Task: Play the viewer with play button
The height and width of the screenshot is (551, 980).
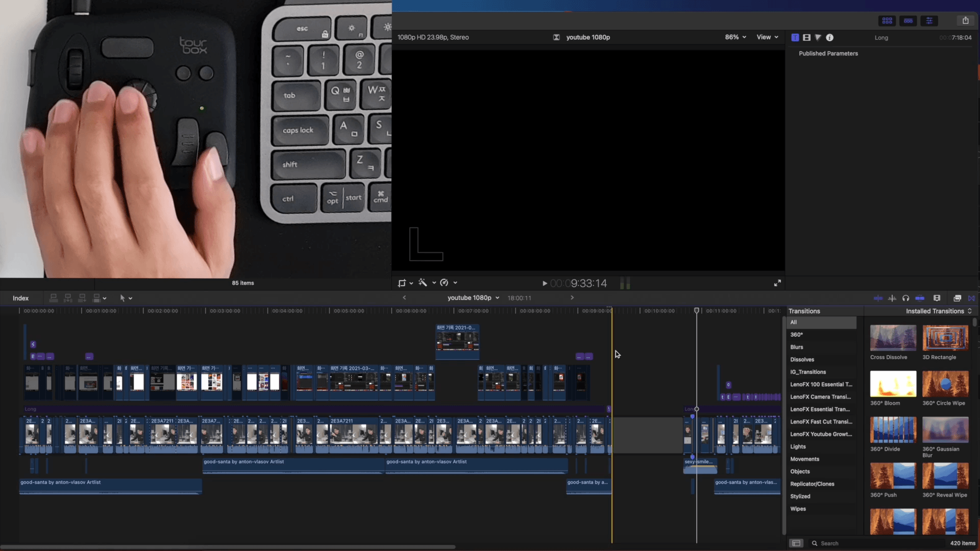Action: 545,283
